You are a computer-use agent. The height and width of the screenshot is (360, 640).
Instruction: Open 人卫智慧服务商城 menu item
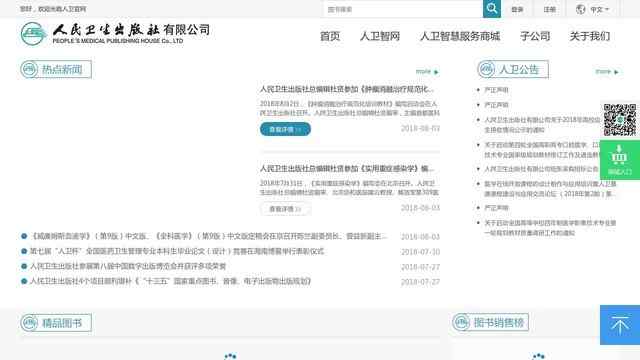tap(460, 36)
